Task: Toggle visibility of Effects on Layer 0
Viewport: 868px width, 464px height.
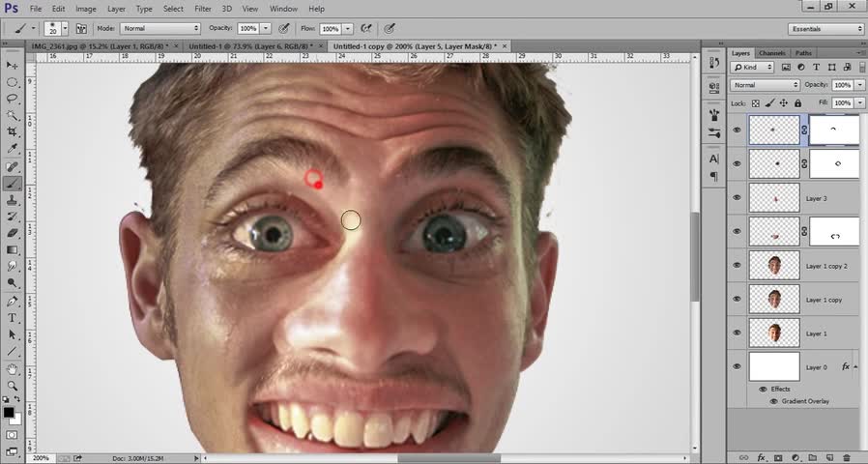Action: 763,390
